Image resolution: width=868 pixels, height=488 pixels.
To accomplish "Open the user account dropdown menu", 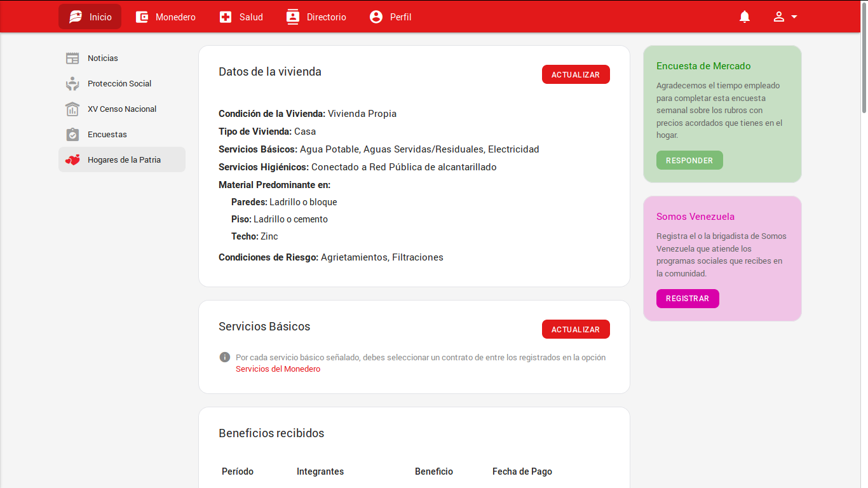I will (x=785, y=17).
